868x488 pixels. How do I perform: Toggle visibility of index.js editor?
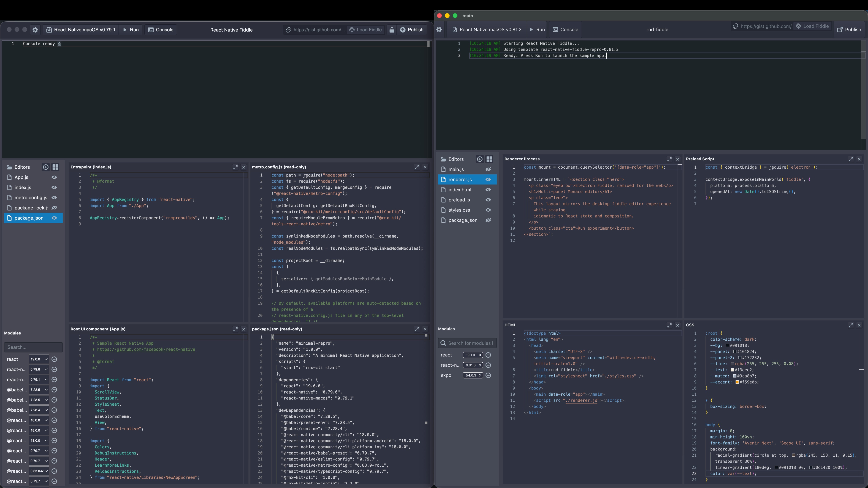tap(54, 187)
